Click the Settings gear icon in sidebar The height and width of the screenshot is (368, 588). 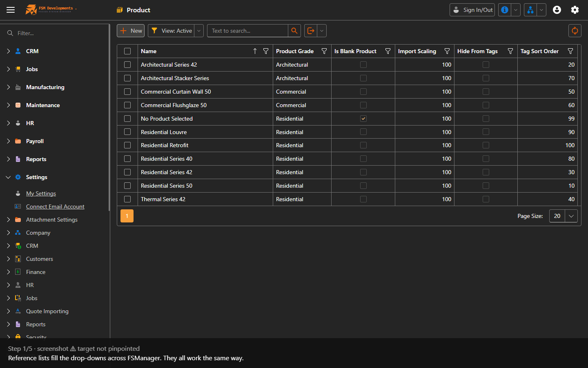18,177
